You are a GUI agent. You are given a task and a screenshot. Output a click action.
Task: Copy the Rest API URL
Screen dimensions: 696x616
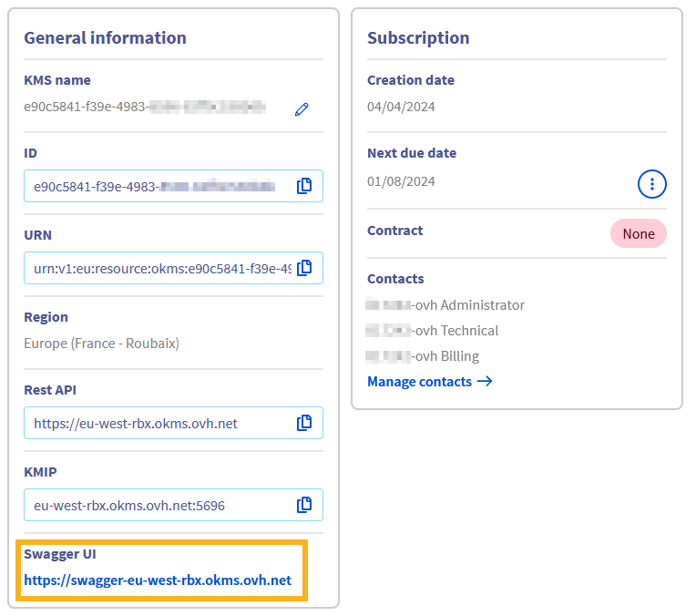304,423
